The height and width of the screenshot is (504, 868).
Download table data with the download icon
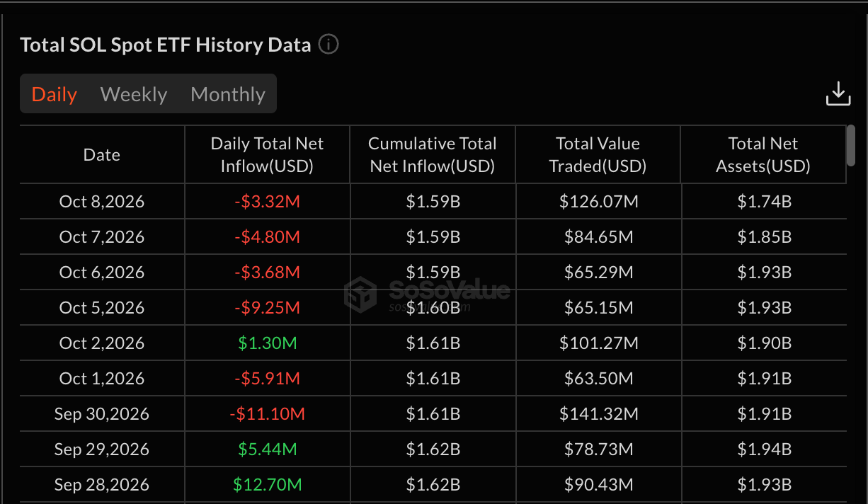838,94
